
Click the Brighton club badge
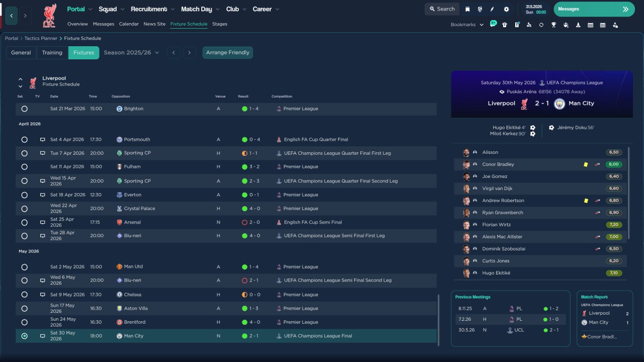119,109
